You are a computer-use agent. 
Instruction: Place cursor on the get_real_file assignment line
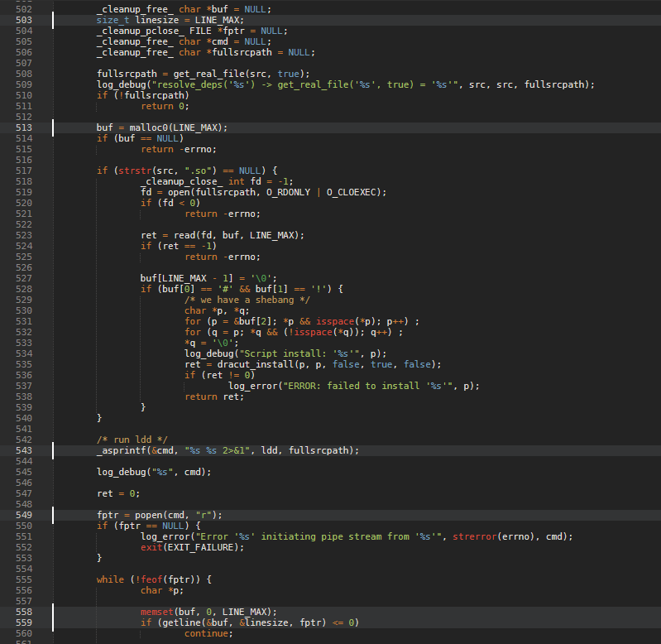point(203,74)
